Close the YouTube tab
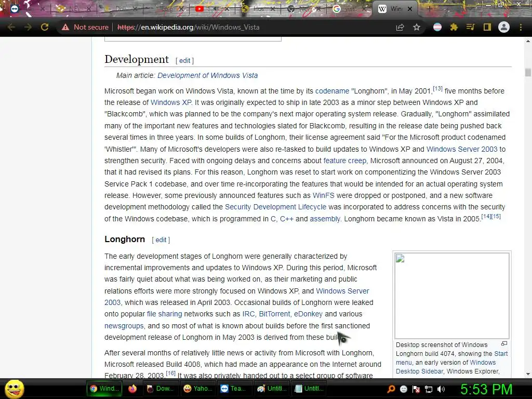 coord(227,9)
